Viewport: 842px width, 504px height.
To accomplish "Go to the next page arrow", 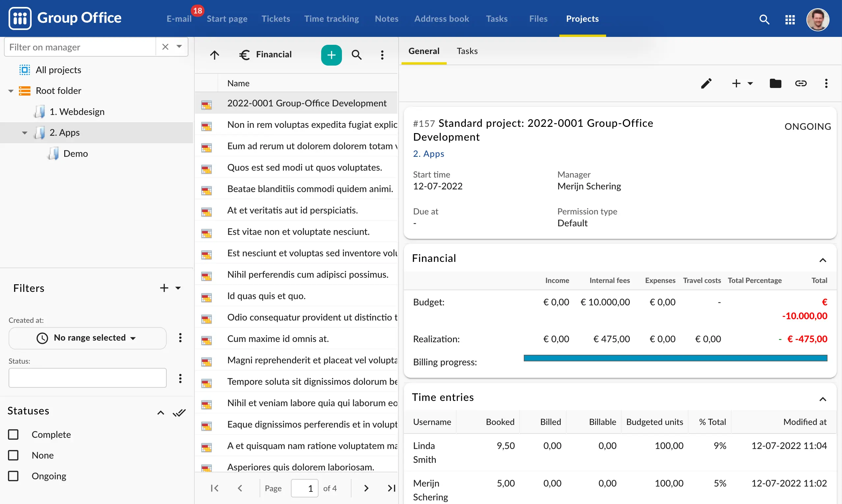I will click(366, 489).
